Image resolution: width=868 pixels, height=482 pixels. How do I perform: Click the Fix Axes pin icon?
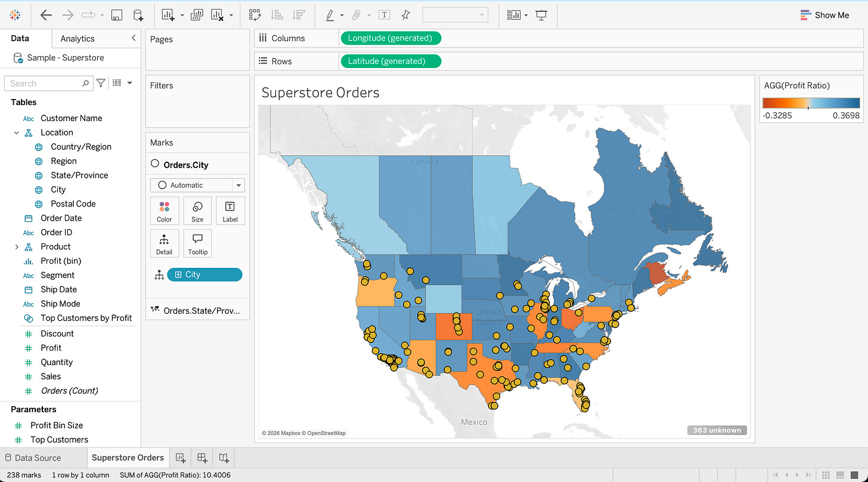[x=406, y=16]
